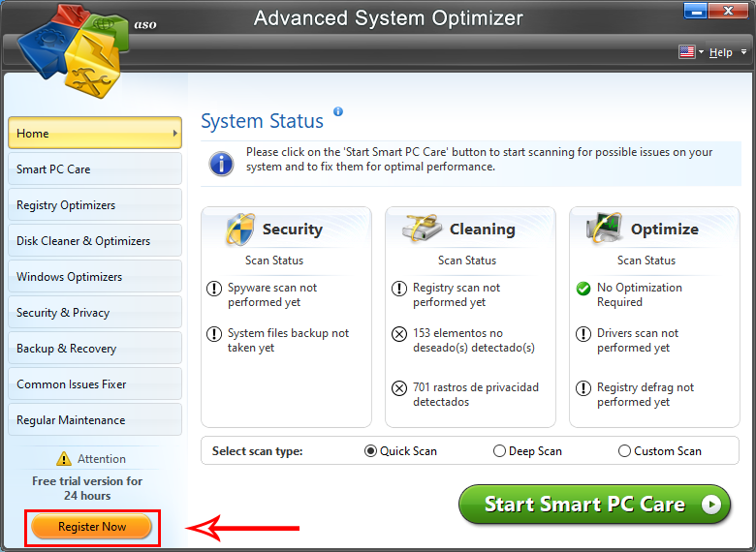
Task: Click the System Status info icon
Action: tap(338, 111)
